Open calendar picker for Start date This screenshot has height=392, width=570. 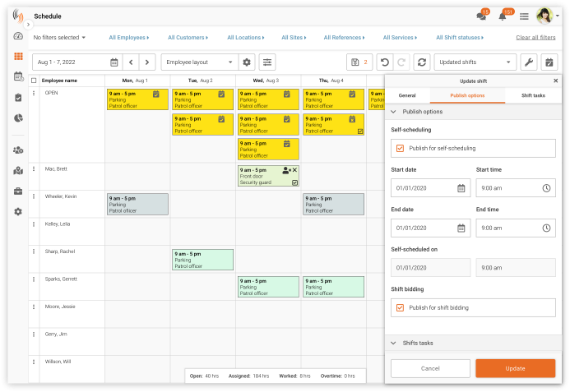click(461, 188)
